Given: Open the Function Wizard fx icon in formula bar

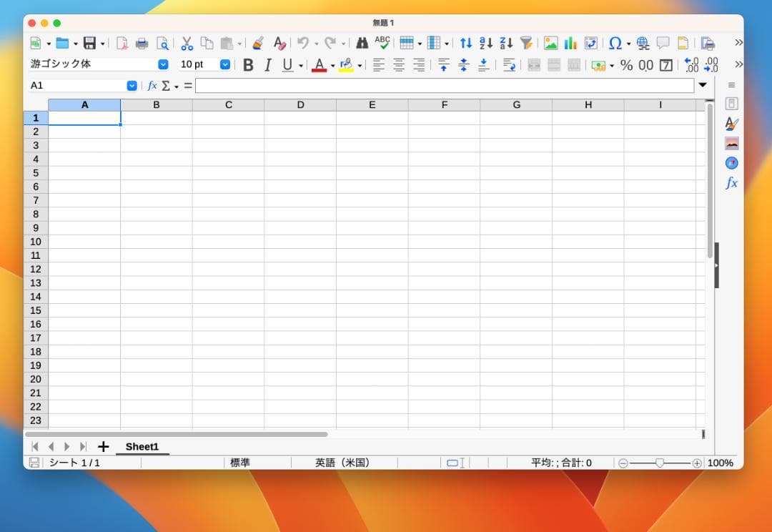Looking at the screenshot, I should click(152, 86).
